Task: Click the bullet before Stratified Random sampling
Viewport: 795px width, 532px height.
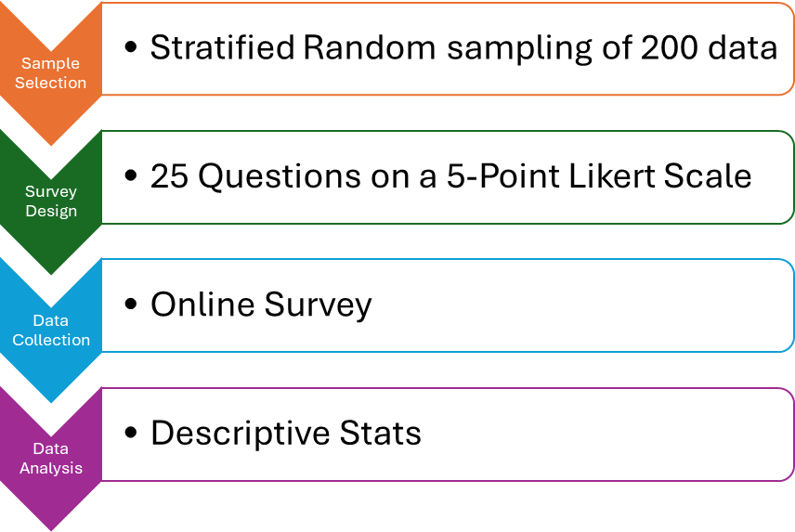Action: coord(131,48)
